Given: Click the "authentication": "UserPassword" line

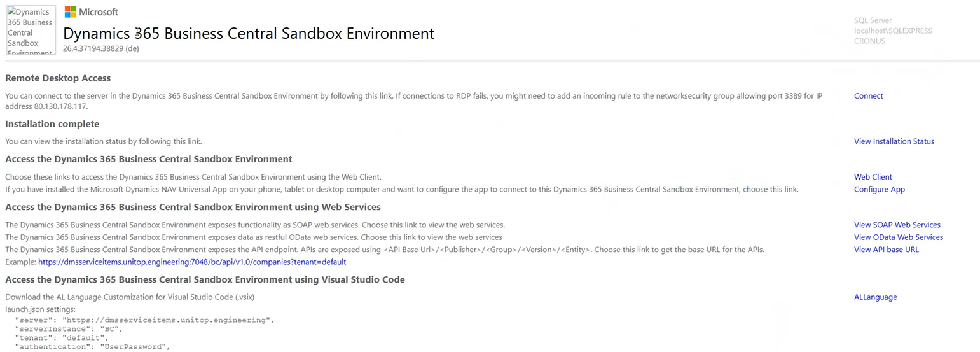Looking at the screenshot, I should 93,347.
